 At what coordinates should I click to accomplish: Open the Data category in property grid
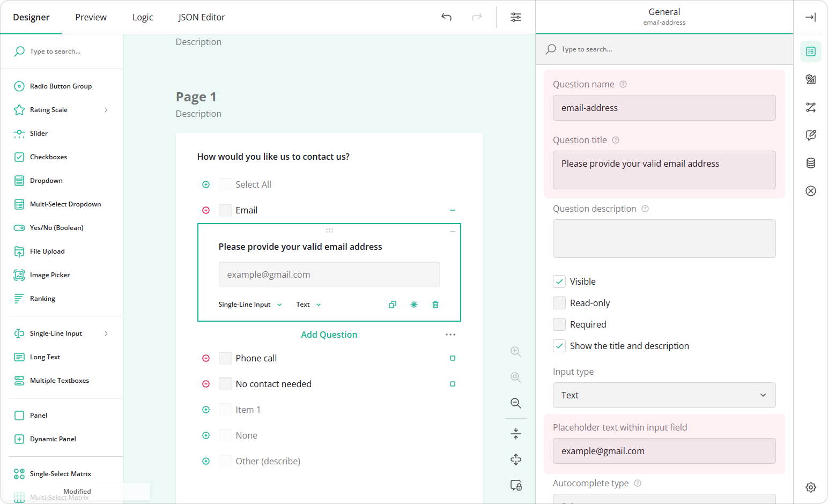810,162
